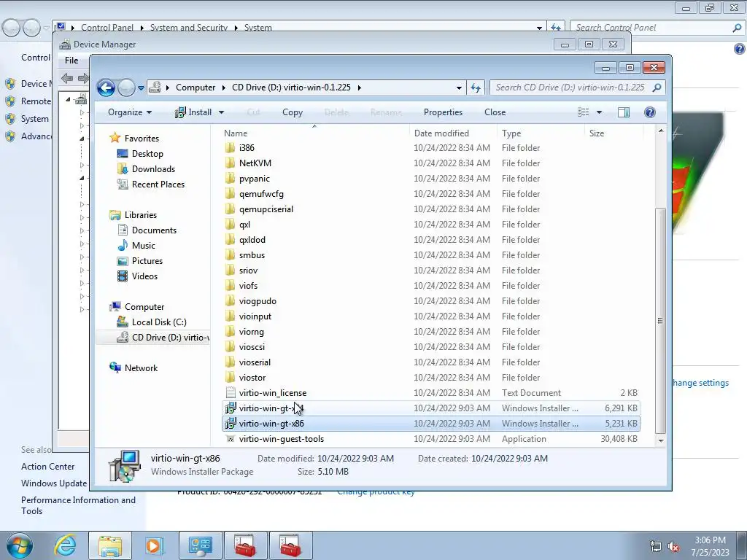Click the scroll down arrow of the file list
This screenshot has width=747, height=560.
(x=661, y=440)
